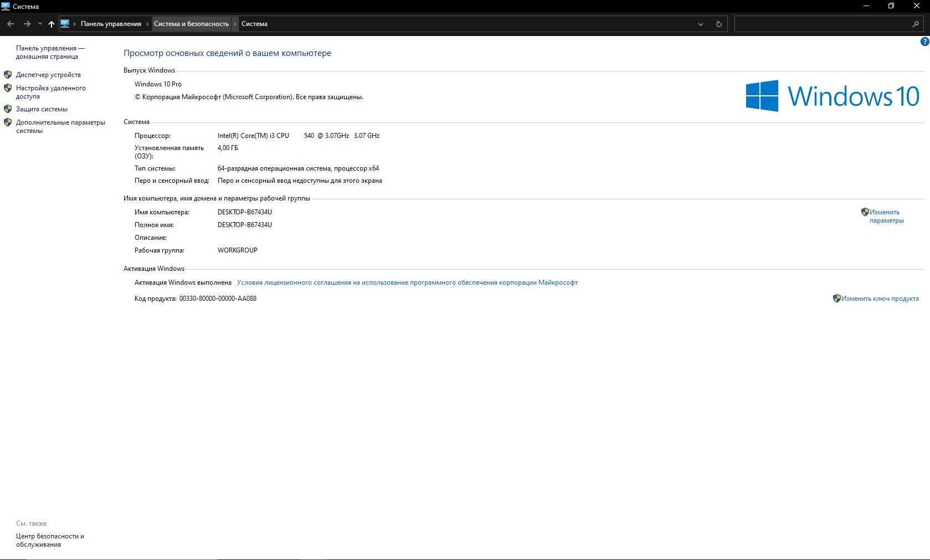This screenshot has width=930, height=560.
Task: Click the shield icon beside Настройка удаленного доступа
Action: [x=8, y=88]
